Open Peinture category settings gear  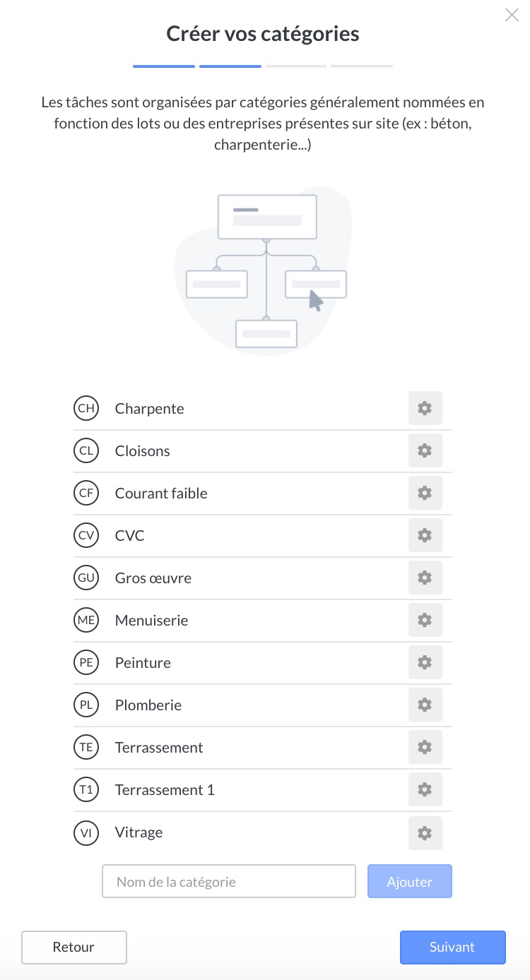[x=425, y=662]
